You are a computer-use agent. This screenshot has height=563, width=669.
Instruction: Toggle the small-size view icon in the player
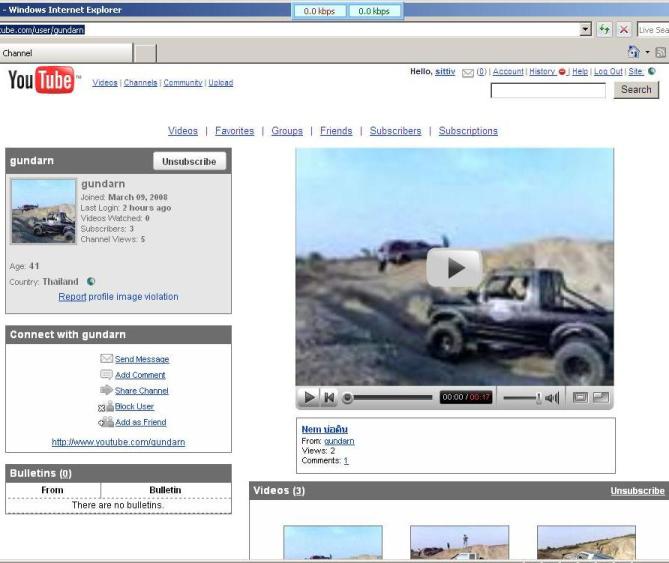[580, 398]
